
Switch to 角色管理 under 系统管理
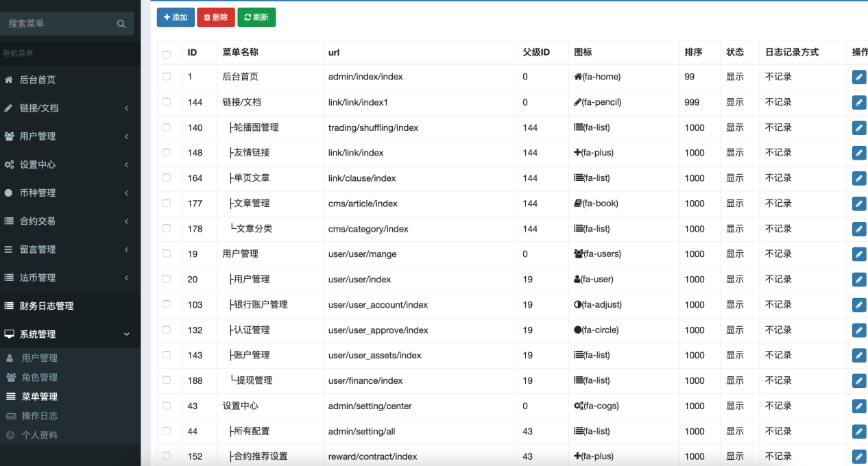point(41,376)
